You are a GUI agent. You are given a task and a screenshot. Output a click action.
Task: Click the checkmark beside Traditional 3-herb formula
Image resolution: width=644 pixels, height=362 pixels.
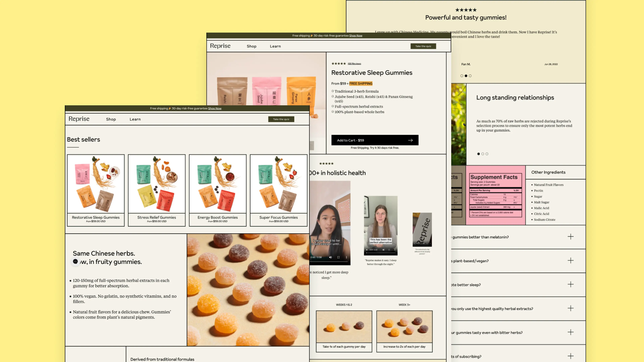[333, 91]
